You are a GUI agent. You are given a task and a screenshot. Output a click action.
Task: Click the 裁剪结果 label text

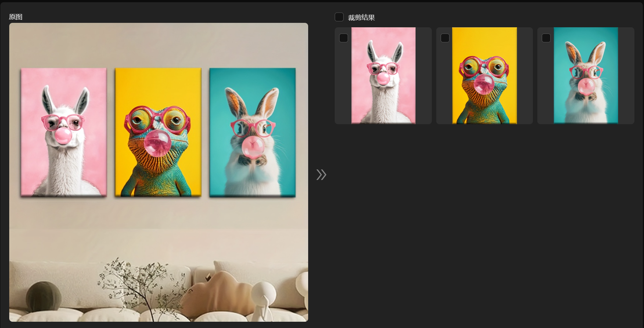tap(361, 18)
